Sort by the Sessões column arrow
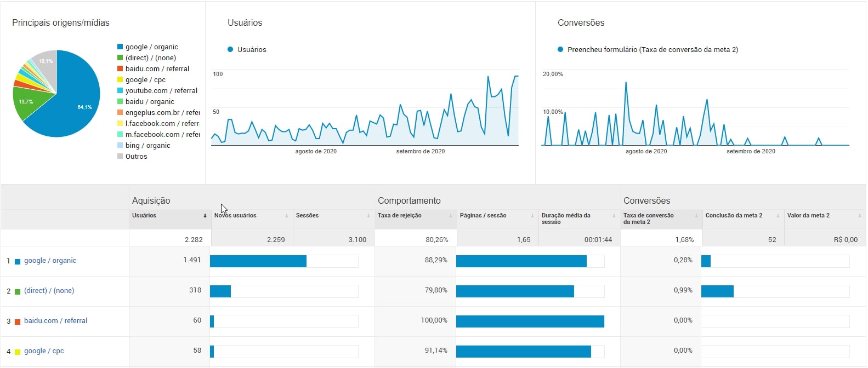868x368 pixels. [x=368, y=216]
